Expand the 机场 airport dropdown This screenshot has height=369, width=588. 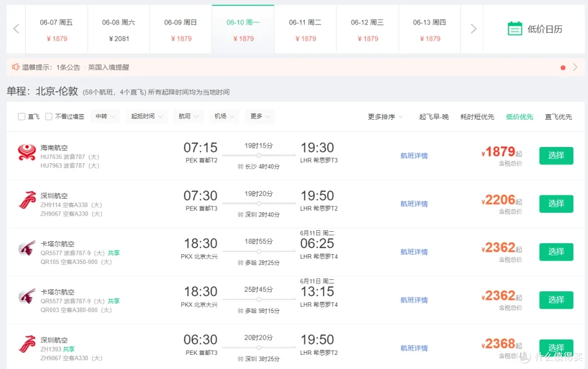click(x=224, y=116)
